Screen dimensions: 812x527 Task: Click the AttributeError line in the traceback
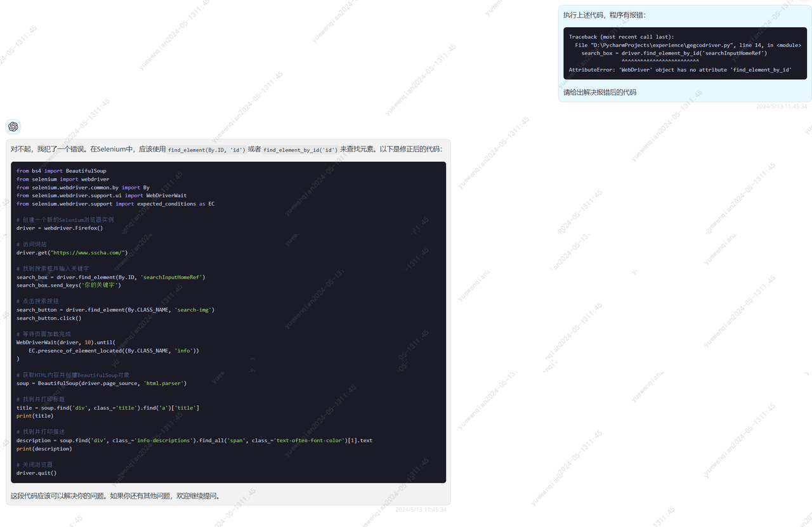(679, 70)
